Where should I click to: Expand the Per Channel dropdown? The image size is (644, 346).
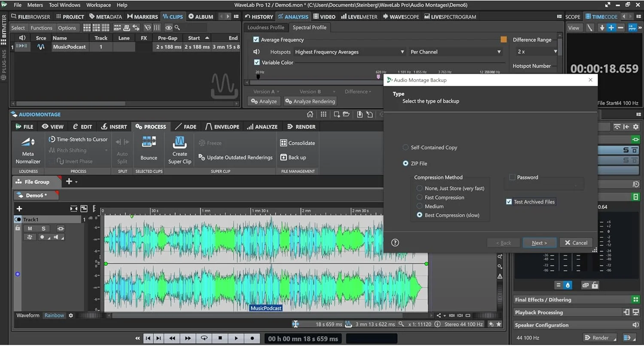point(456,52)
